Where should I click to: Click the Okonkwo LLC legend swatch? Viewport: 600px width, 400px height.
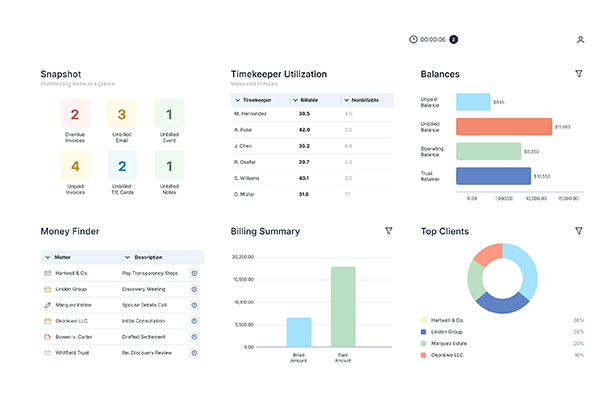tap(423, 355)
